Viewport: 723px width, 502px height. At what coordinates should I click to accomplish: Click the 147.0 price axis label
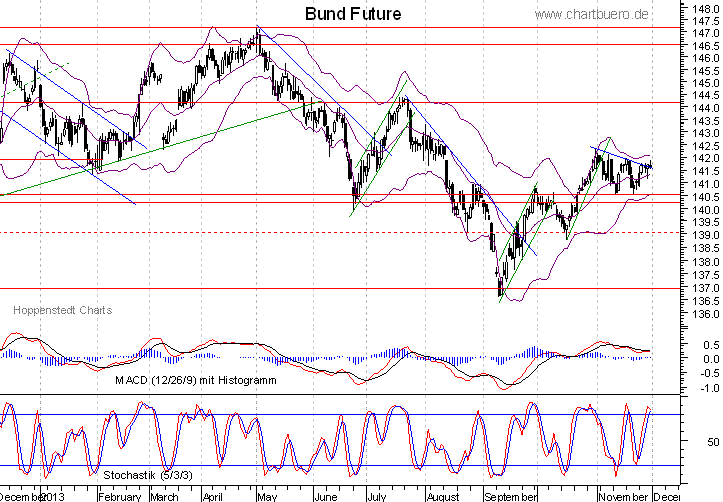click(x=705, y=33)
